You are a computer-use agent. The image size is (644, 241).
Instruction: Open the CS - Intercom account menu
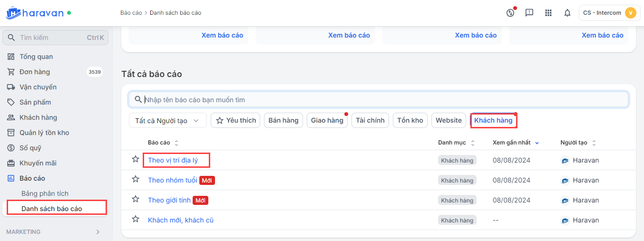point(609,13)
